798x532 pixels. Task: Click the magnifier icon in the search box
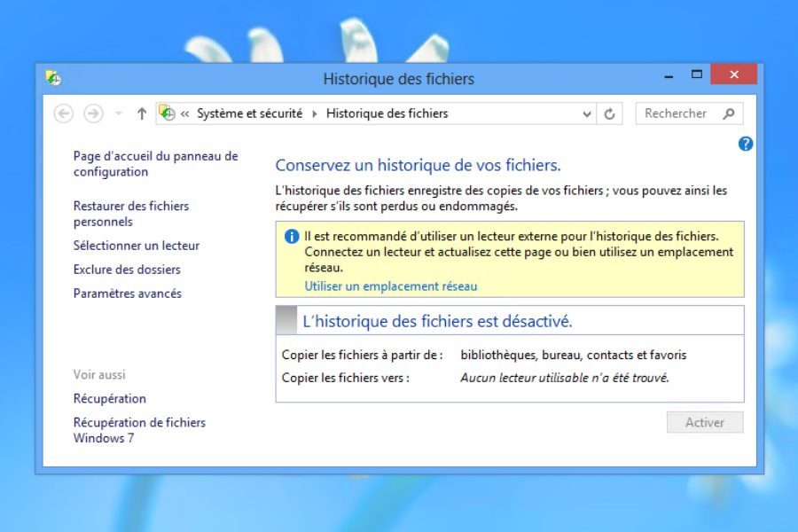click(729, 113)
